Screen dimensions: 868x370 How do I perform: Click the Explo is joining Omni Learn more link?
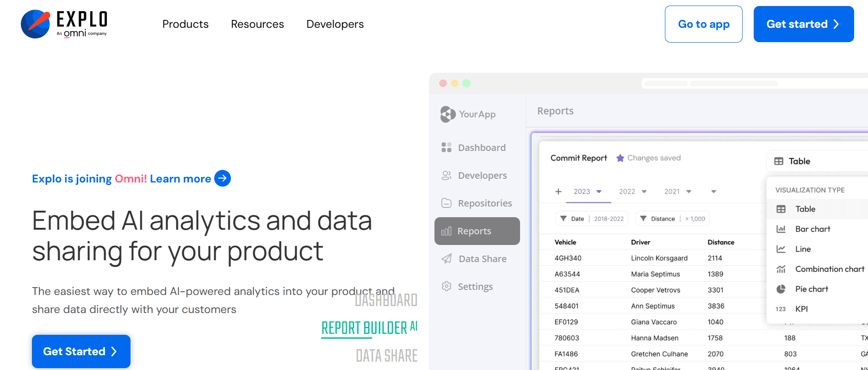click(131, 178)
